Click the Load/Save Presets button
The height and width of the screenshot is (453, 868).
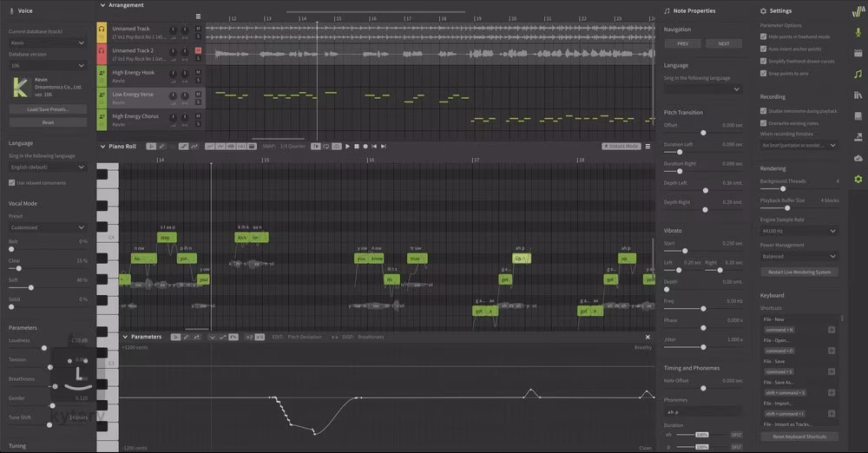point(47,109)
